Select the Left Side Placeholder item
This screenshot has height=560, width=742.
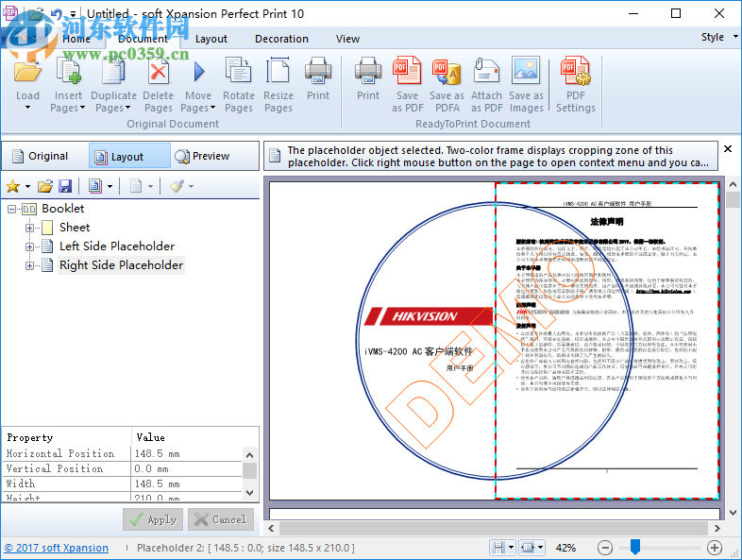point(117,246)
